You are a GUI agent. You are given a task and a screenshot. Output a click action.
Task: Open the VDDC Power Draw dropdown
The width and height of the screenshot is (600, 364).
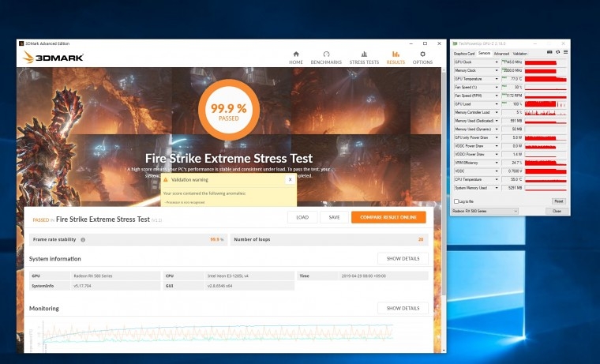pyautogui.click(x=497, y=146)
